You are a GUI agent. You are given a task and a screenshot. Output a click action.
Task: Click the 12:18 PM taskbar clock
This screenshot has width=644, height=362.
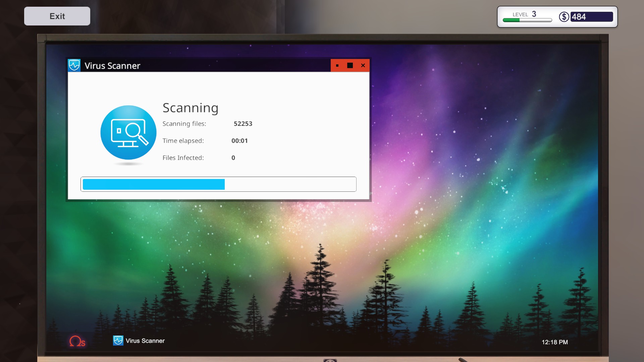554,342
